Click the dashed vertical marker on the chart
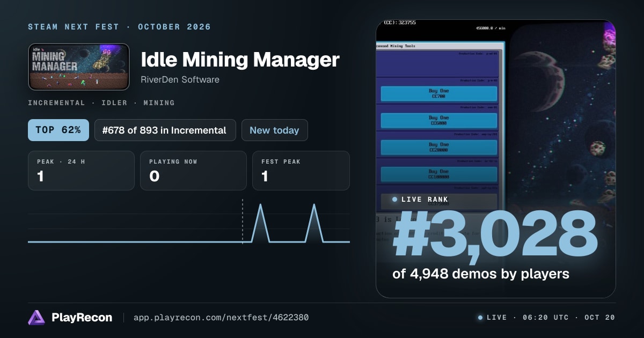 pyautogui.click(x=243, y=221)
